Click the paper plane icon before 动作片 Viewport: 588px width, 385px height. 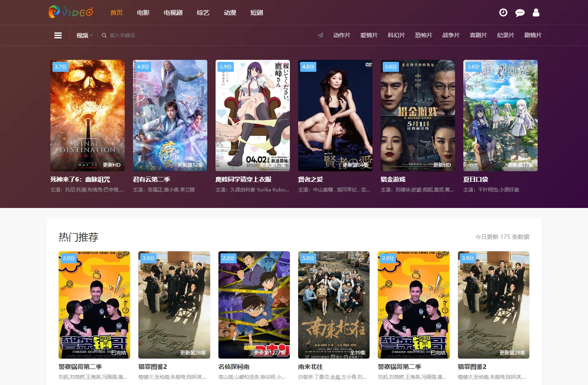point(320,35)
